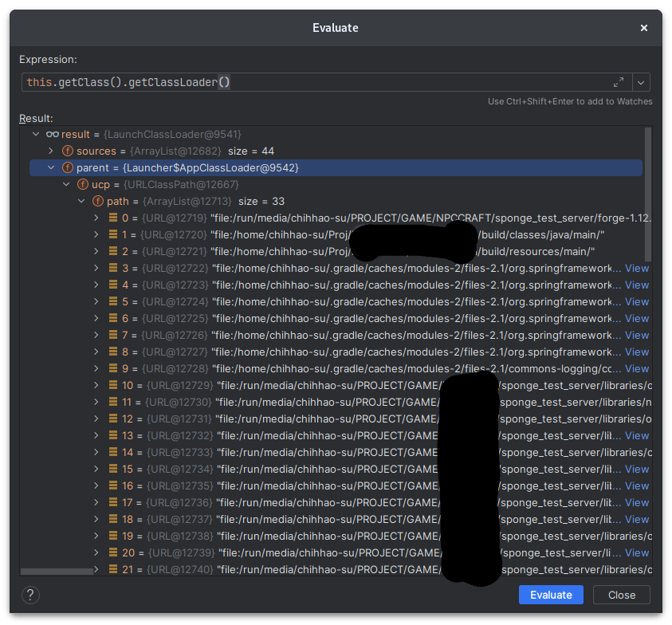672x625 pixels.
Task: Click the list element icon for index 9
Action: click(x=113, y=368)
